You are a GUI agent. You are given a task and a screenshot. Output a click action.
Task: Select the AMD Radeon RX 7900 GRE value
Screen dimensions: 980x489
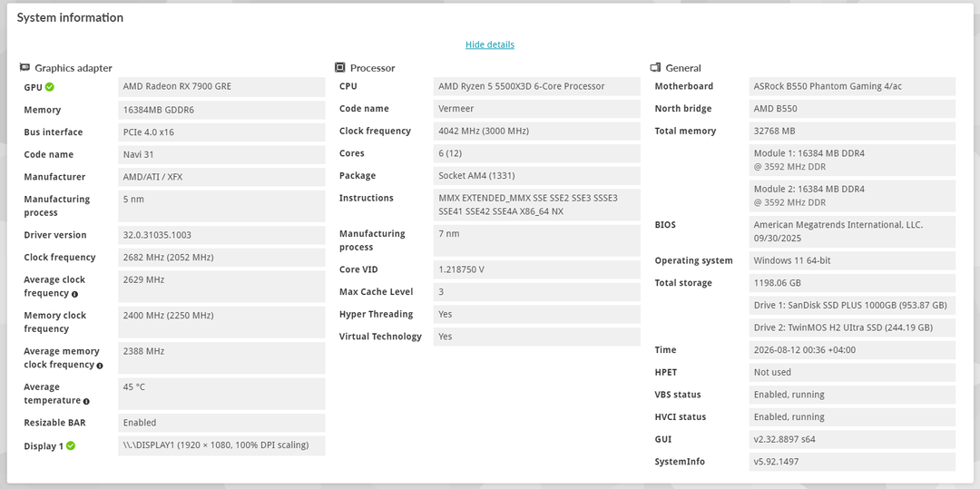click(x=222, y=87)
